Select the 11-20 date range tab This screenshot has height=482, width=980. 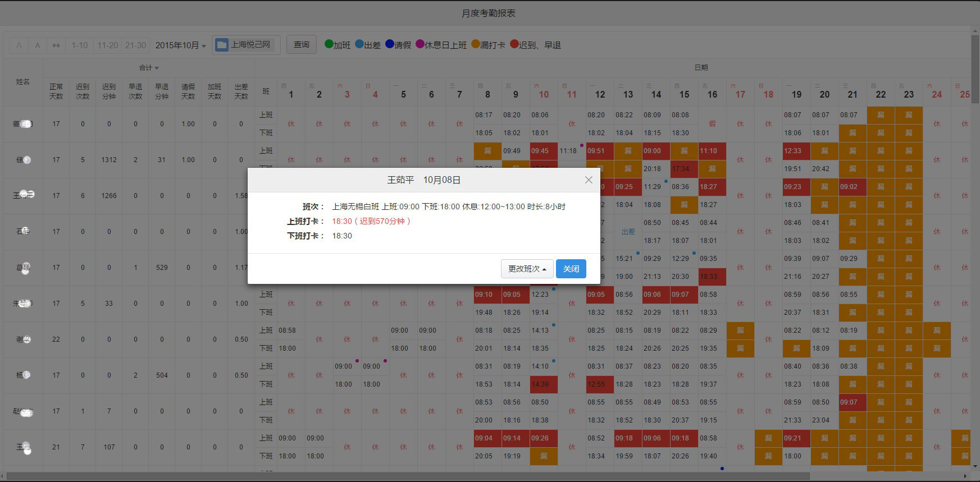107,45
